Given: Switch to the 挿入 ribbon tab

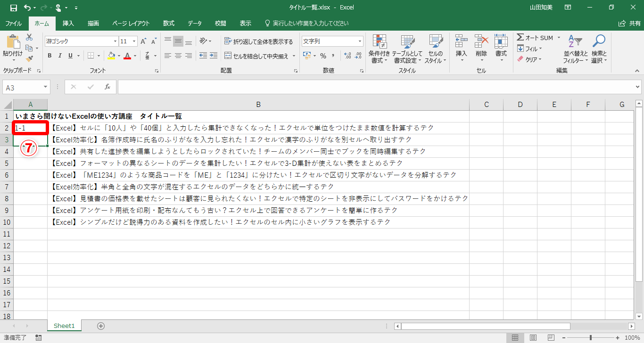Looking at the screenshot, I should point(68,23).
